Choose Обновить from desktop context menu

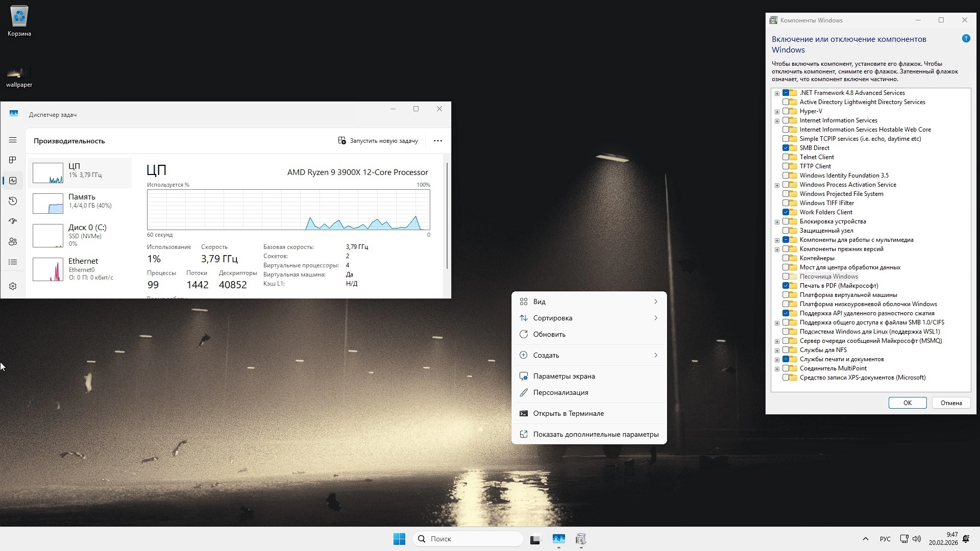click(549, 334)
